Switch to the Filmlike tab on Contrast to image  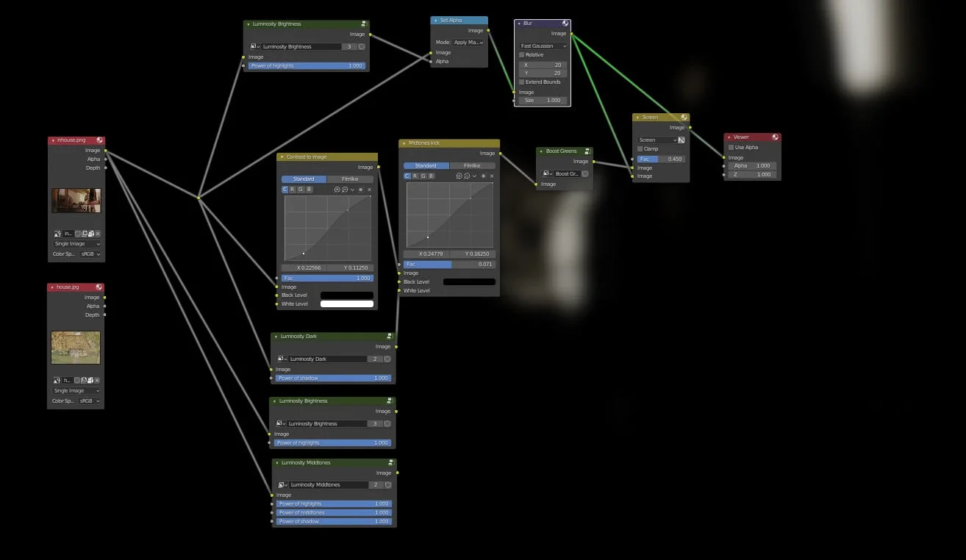point(351,179)
